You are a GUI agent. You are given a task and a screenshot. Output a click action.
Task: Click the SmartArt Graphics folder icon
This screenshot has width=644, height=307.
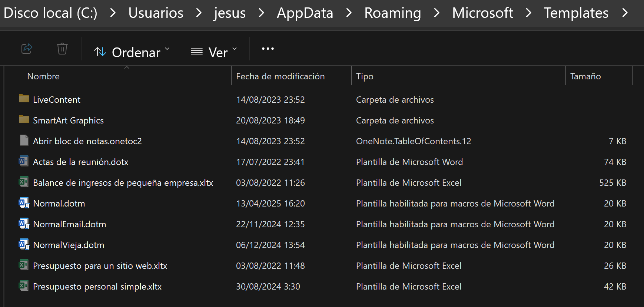click(24, 119)
